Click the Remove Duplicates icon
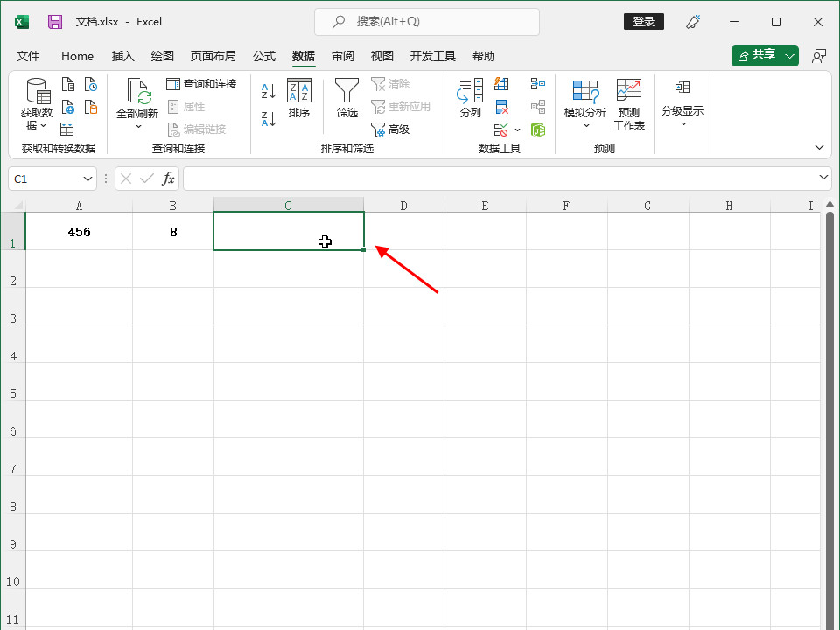This screenshot has height=630, width=840. pyautogui.click(x=501, y=107)
